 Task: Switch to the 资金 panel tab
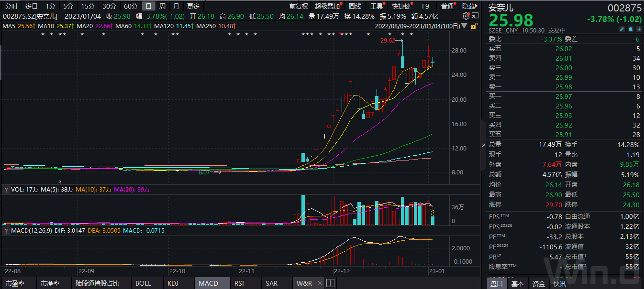539,284
